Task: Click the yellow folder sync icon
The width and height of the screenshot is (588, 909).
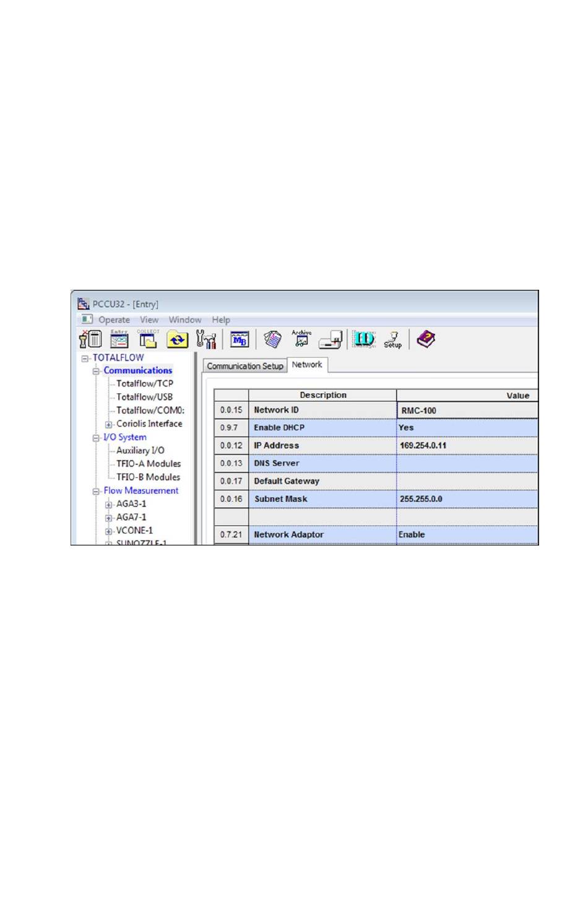Action: coord(178,339)
